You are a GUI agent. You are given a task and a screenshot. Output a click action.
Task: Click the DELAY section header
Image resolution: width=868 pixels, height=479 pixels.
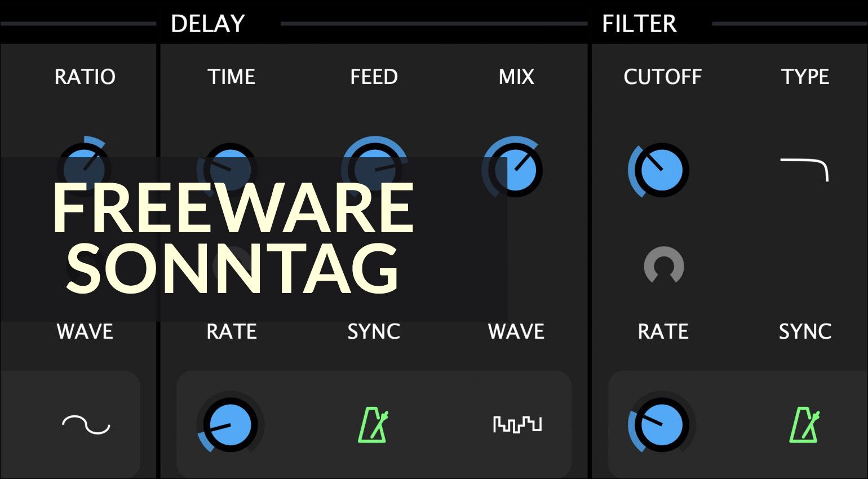pos(207,24)
